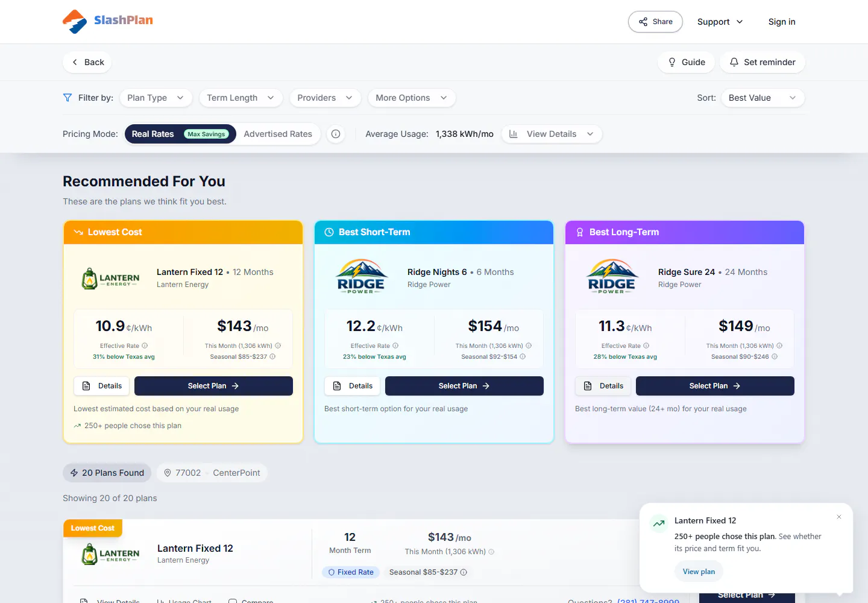
Task: Open the Guide
Action: tap(687, 62)
